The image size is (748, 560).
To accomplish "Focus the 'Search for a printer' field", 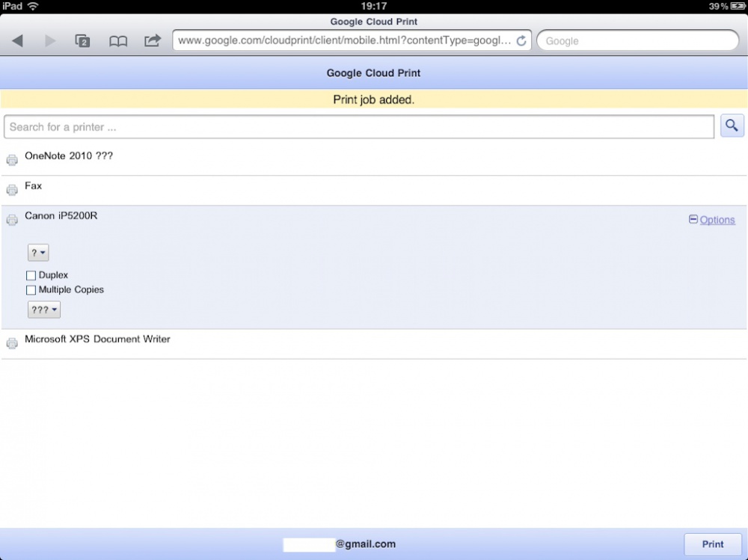I will coord(359,127).
